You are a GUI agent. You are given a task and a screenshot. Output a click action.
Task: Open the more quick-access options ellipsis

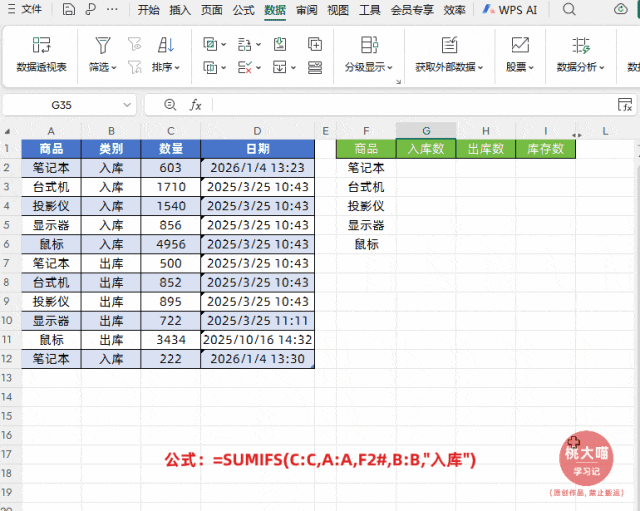coord(112,9)
